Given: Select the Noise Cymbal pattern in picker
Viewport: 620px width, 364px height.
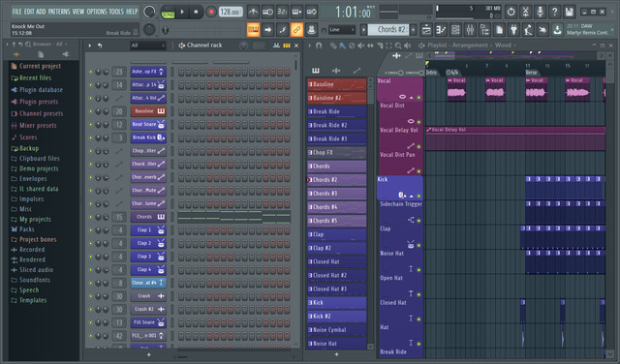Looking at the screenshot, I should click(336, 330).
